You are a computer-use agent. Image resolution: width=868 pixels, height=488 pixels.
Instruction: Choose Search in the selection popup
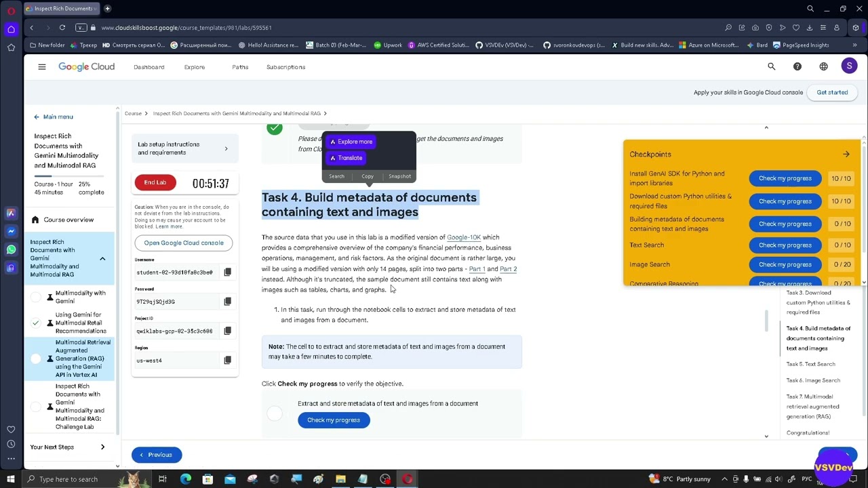tap(336, 176)
